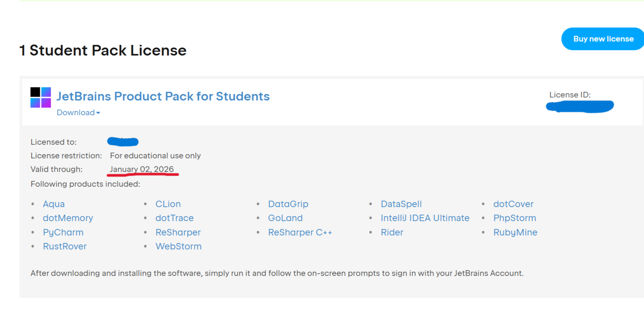Open the PyCharm product link
Screen dimensions: 644x313
coord(63,232)
